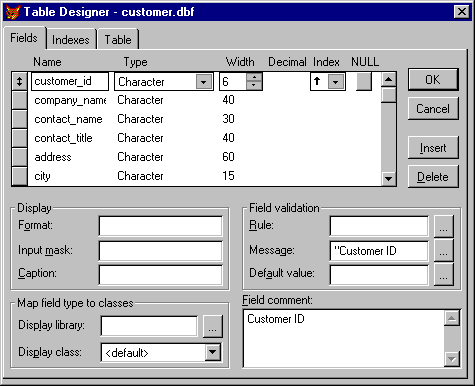475x386 pixels.
Task: Click the FoxPro fox icon in title bar
Action: pos(13,12)
